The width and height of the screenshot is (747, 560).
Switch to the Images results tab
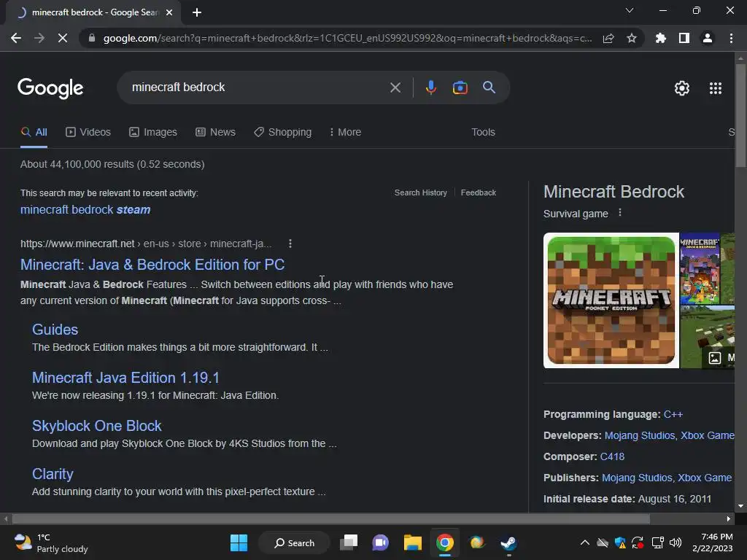[153, 133]
